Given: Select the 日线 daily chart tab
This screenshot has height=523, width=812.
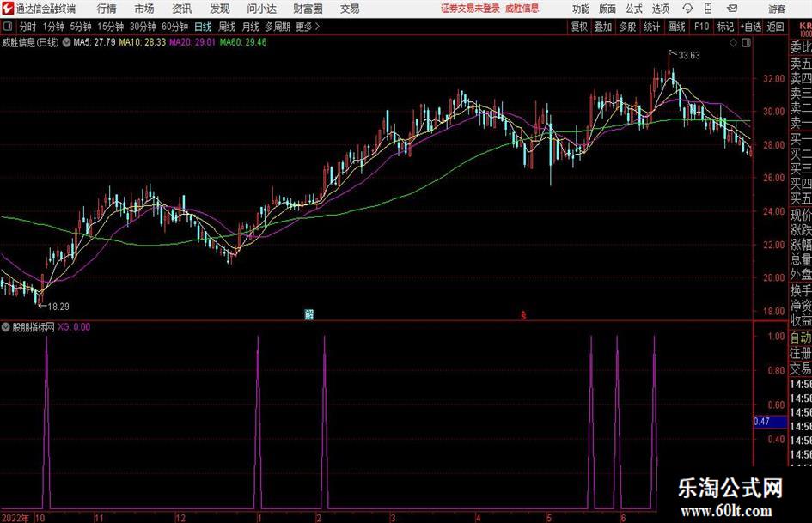Looking at the screenshot, I should (x=203, y=27).
